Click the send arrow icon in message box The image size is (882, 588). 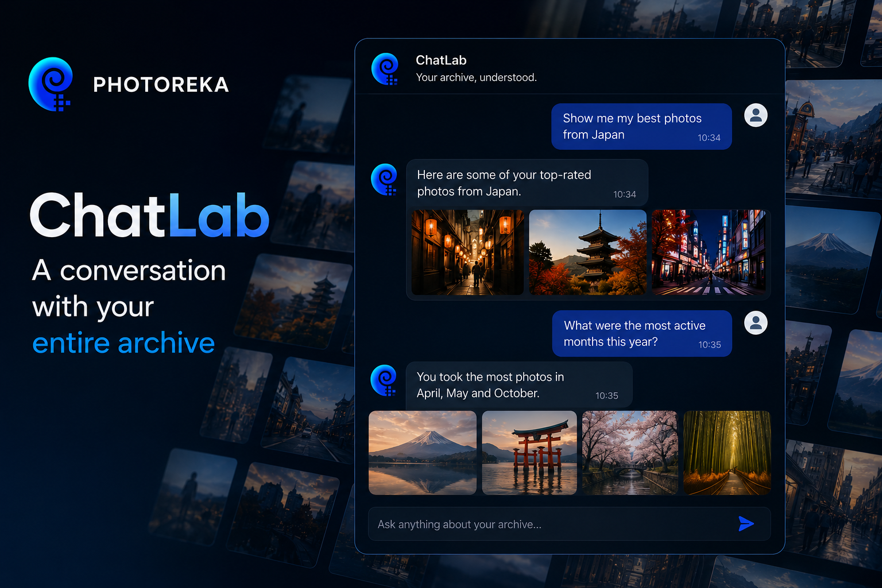pyautogui.click(x=746, y=524)
